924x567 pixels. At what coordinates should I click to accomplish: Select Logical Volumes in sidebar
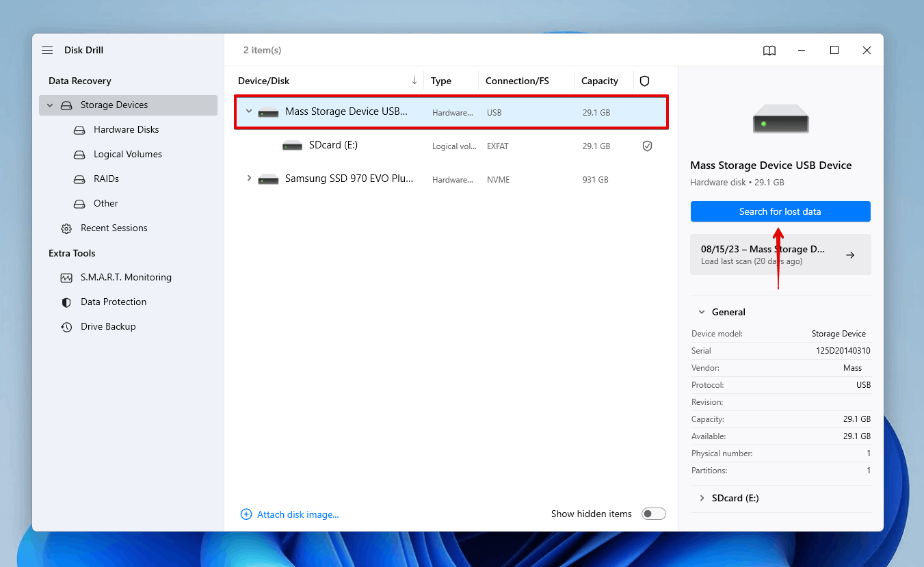128,155
